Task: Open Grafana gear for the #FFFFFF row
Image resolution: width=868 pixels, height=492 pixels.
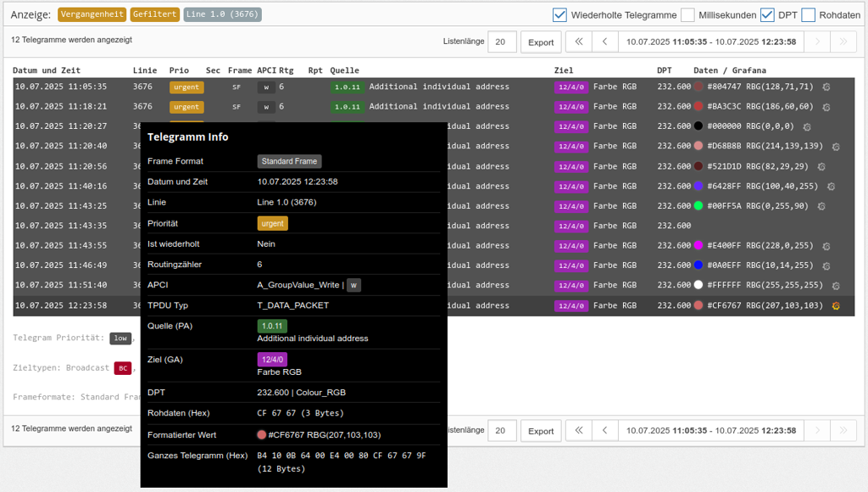Action: click(836, 286)
